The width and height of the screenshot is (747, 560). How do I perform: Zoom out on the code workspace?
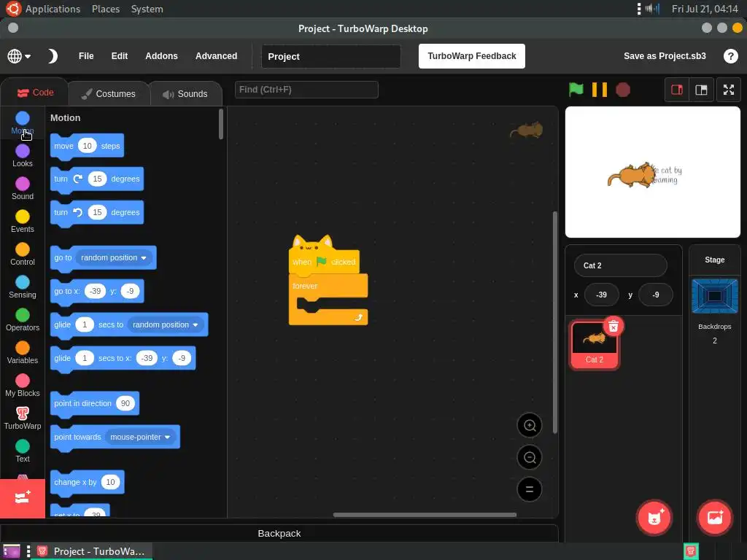click(x=530, y=458)
